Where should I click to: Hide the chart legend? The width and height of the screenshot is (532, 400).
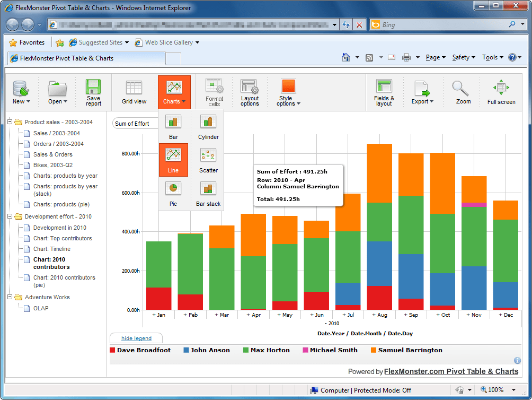tap(136, 338)
